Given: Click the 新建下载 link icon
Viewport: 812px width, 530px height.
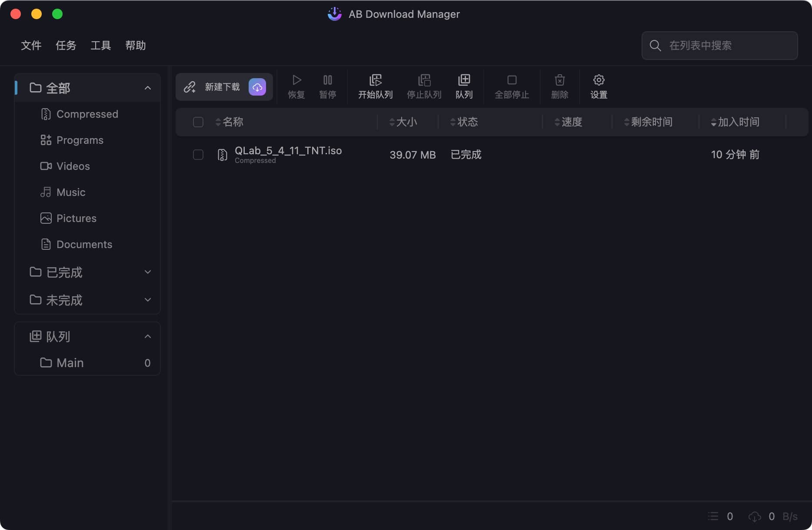Looking at the screenshot, I should pyautogui.click(x=190, y=87).
